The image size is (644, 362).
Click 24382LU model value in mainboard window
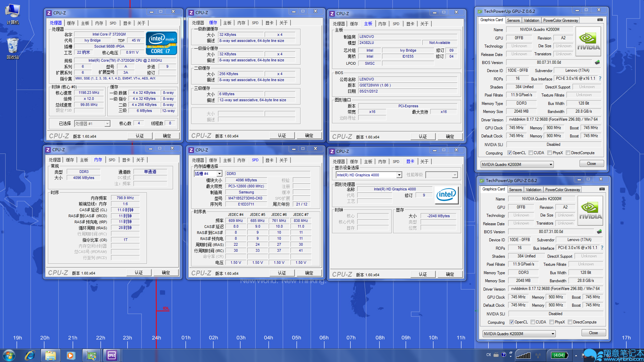390,43
